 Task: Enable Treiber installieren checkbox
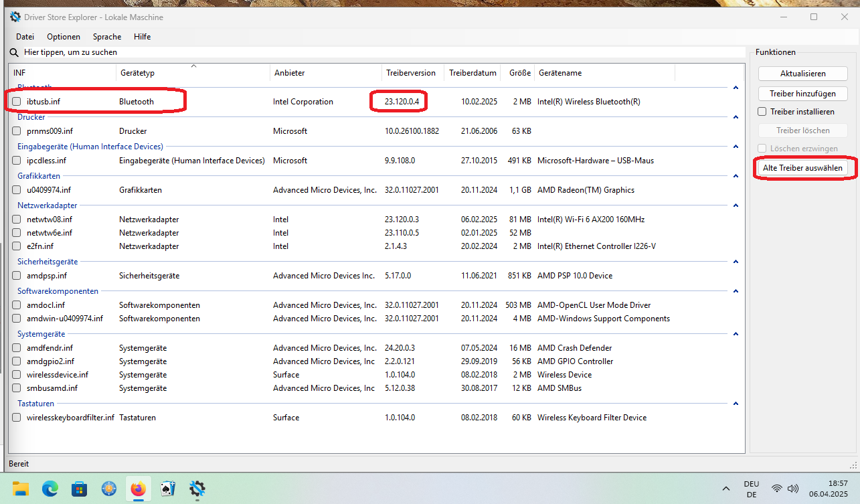pyautogui.click(x=762, y=112)
